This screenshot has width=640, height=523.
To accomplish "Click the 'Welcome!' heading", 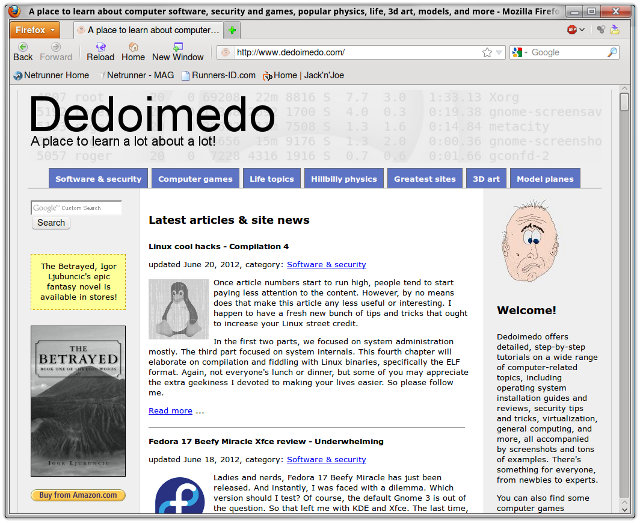I will tap(527, 310).
